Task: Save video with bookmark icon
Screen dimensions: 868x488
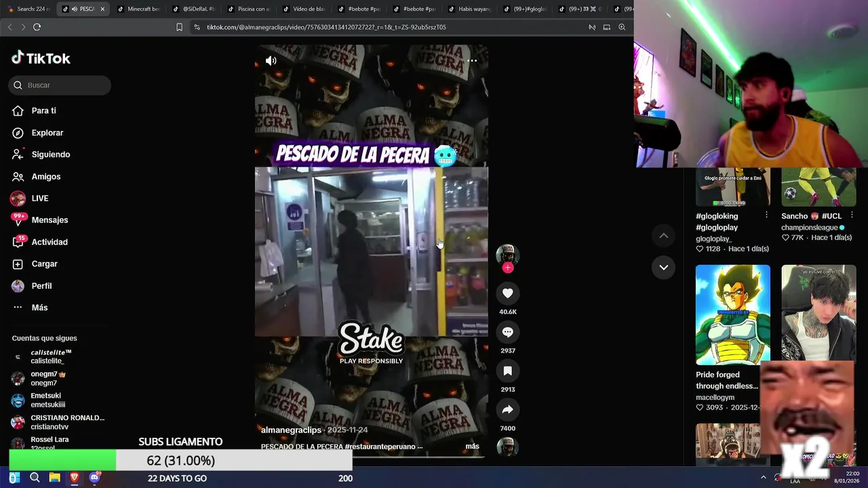Action: point(507,371)
